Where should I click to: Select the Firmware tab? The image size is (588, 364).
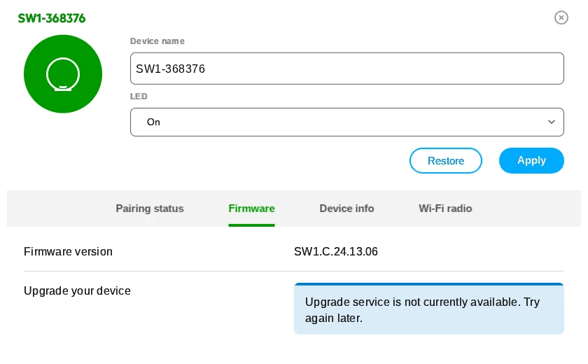point(251,209)
